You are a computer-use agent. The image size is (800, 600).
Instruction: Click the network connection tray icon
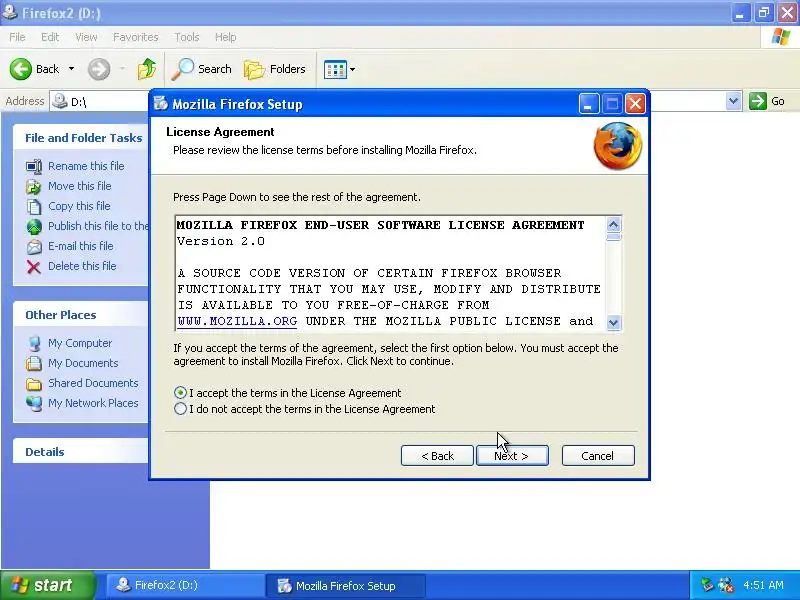726,585
